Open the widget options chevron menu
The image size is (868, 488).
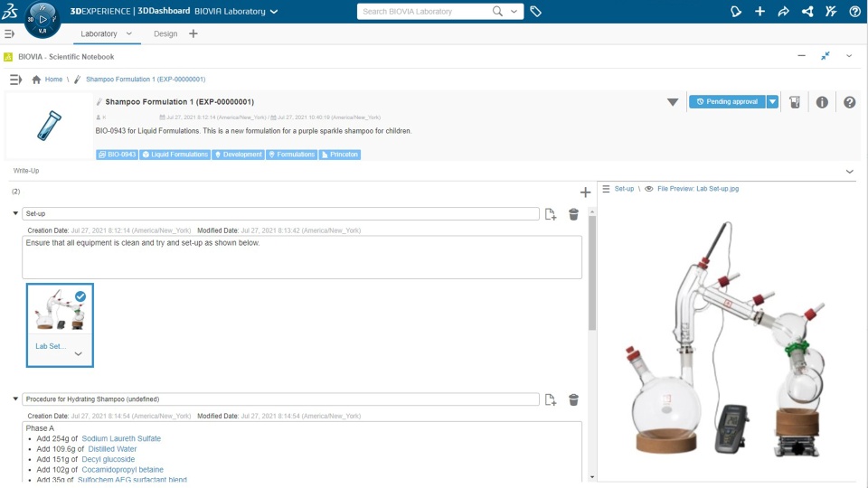pyautogui.click(x=849, y=56)
